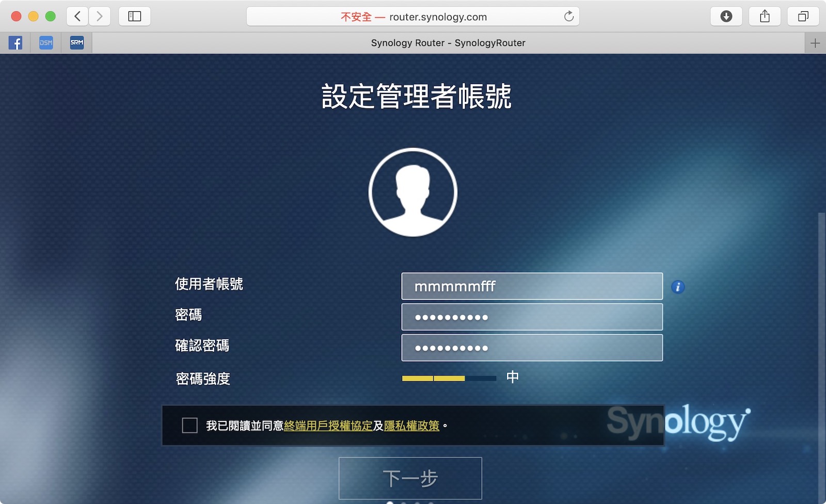Open the Share menu in toolbar
The image size is (826, 504).
pyautogui.click(x=765, y=17)
